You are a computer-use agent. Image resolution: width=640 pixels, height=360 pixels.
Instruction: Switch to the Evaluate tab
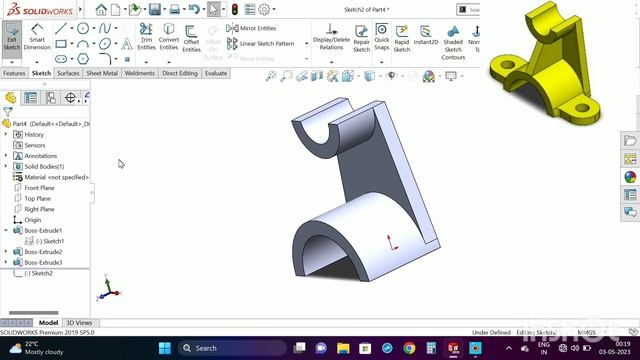coord(216,73)
